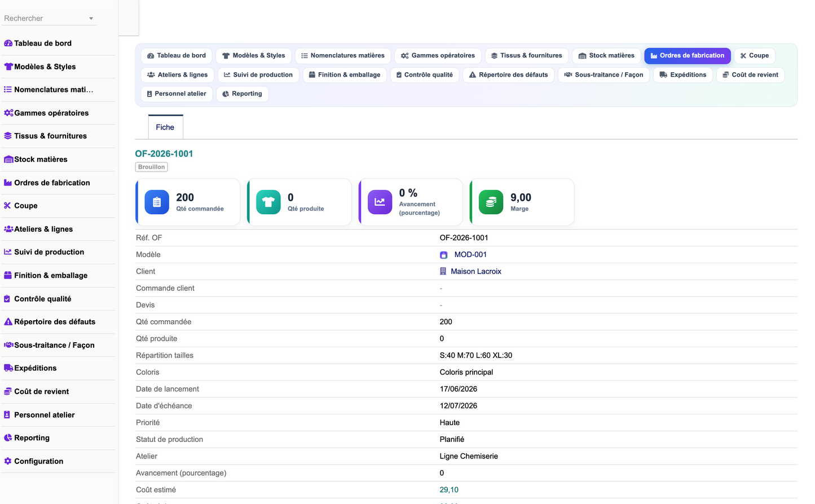This screenshot has height=504, width=815.
Task: Click the Répertoire des défauts warning sidebar icon
Action: point(8,322)
